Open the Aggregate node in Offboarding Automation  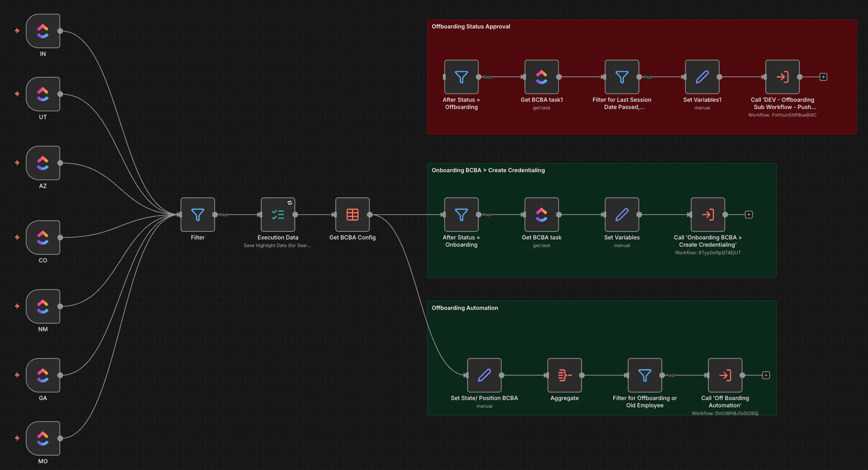(x=564, y=375)
